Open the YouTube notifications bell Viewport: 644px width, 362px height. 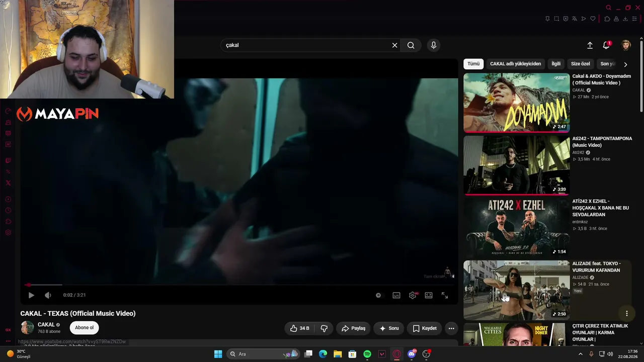(606, 45)
